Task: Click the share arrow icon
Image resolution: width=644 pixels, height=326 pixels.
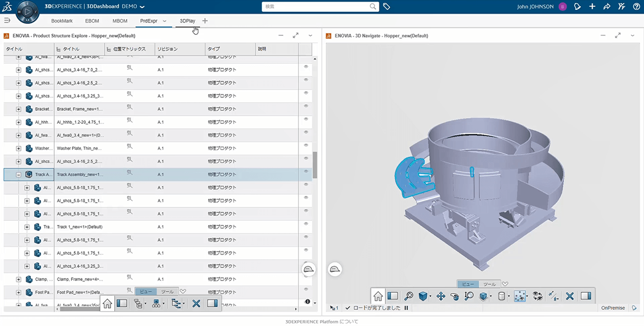Action: click(x=606, y=6)
